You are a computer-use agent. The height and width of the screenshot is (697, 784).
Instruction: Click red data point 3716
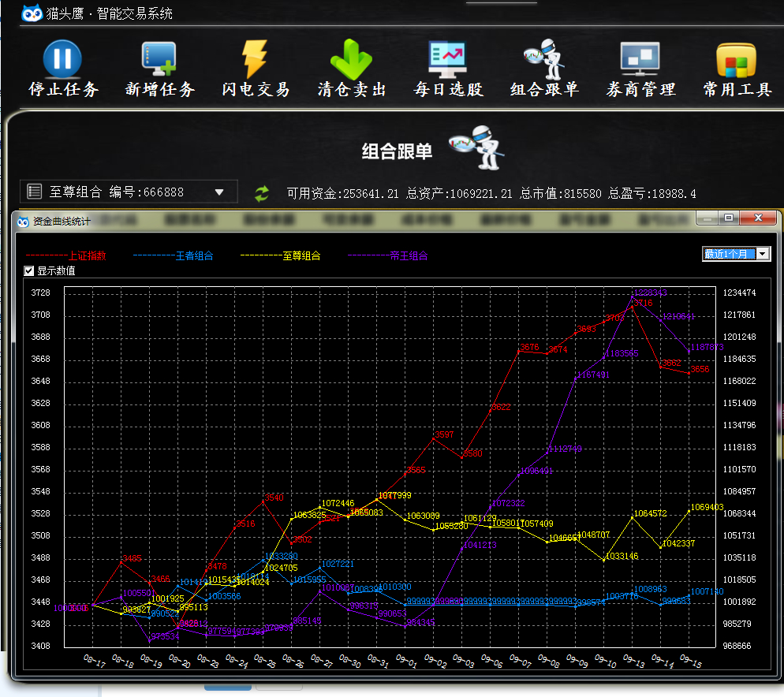(633, 307)
